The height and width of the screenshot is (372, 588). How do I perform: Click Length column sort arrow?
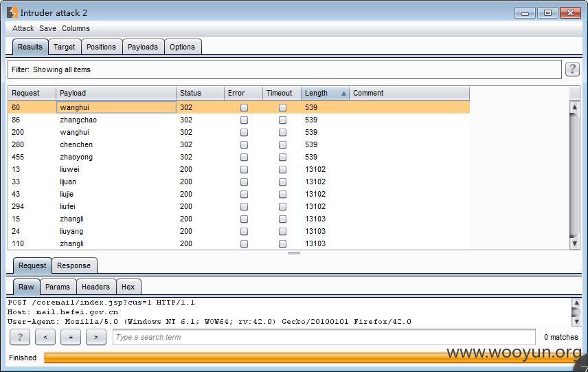point(343,94)
